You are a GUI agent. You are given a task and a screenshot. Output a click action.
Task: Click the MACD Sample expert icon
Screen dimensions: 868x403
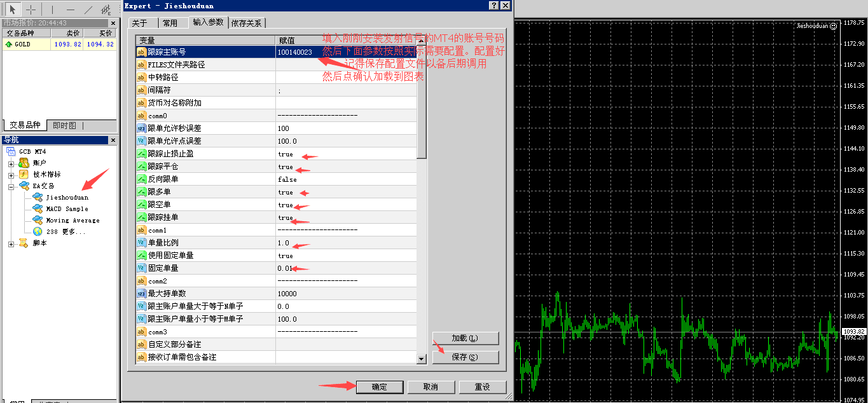(x=38, y=208)
